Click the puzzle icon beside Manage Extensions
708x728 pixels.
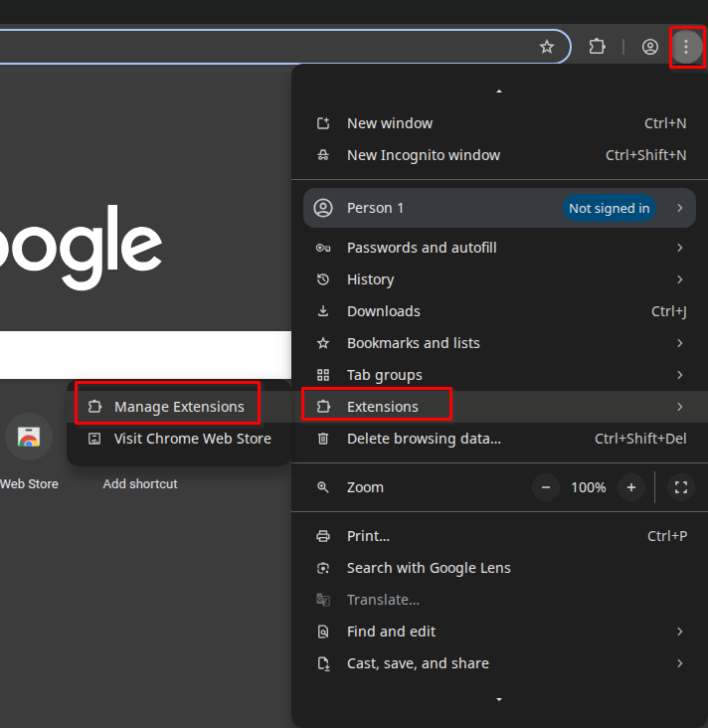coord(94,407)
